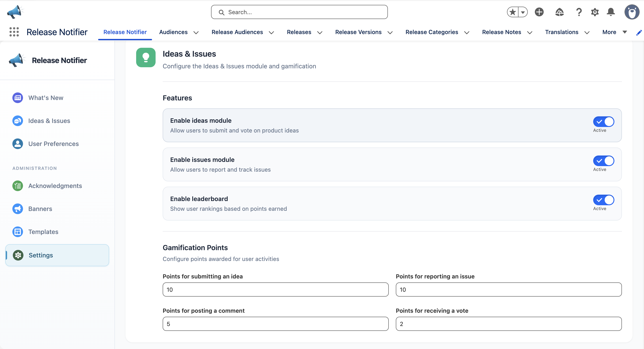Click the green lightbulb section icon
This screenshot has width=644, height=349.
pos(145,58)
